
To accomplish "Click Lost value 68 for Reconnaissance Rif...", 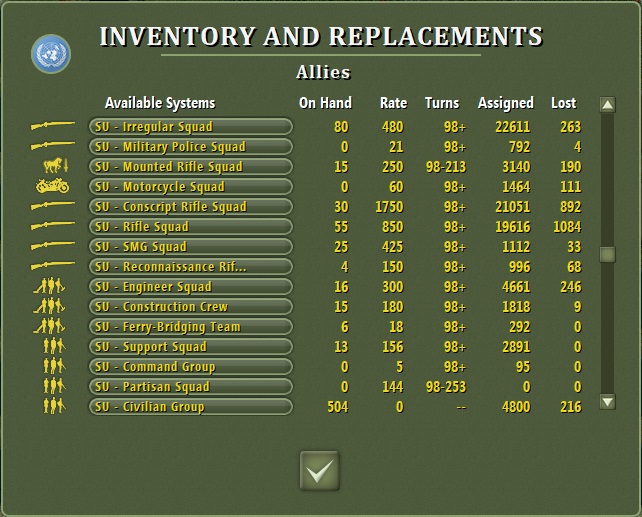I will (x=574, y=267).
